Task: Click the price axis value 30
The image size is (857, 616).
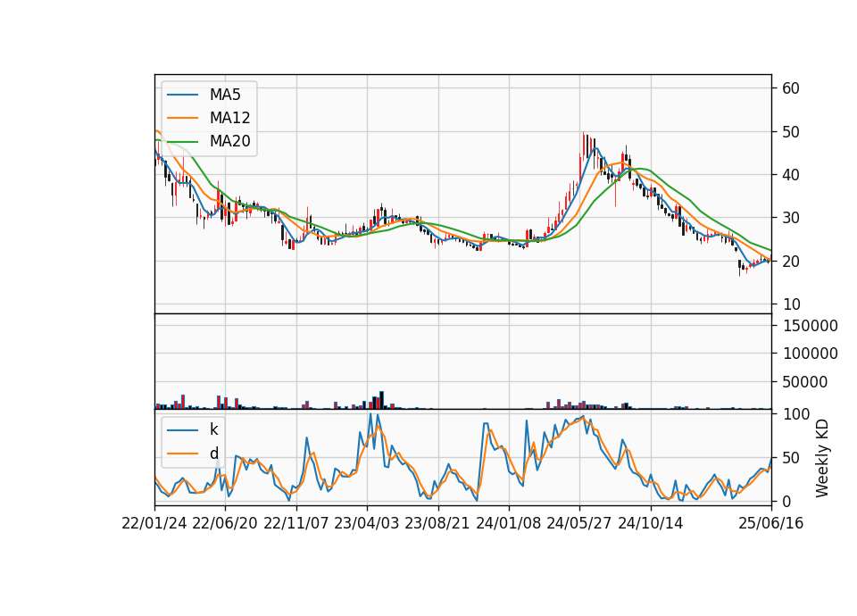Action: point(790,218)
